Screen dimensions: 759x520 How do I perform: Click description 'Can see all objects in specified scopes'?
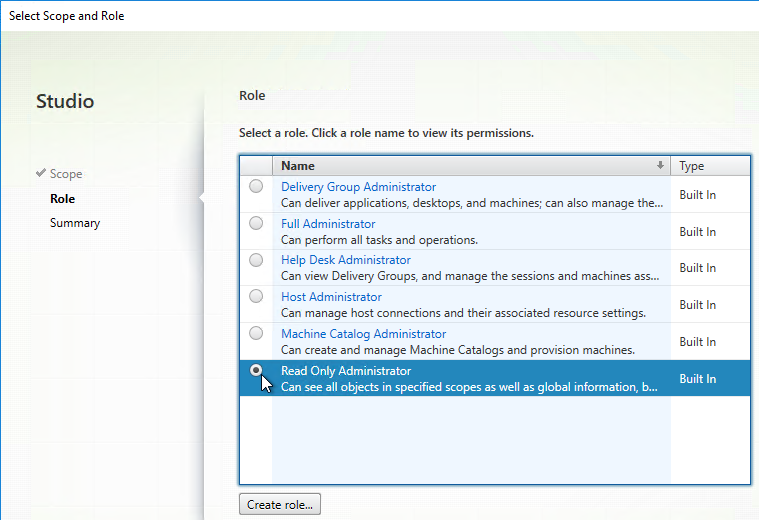pyautogui.click(x=469, y=387)
